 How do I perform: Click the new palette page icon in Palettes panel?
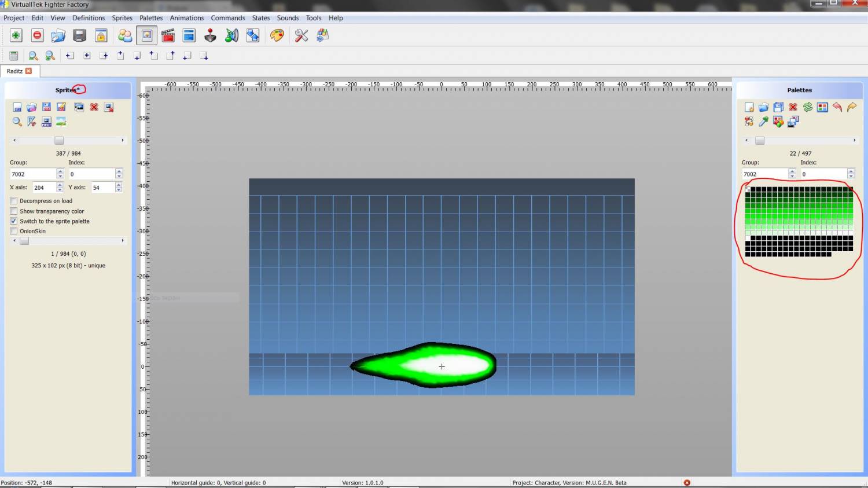pyautogui.click(x=749, y=107)
